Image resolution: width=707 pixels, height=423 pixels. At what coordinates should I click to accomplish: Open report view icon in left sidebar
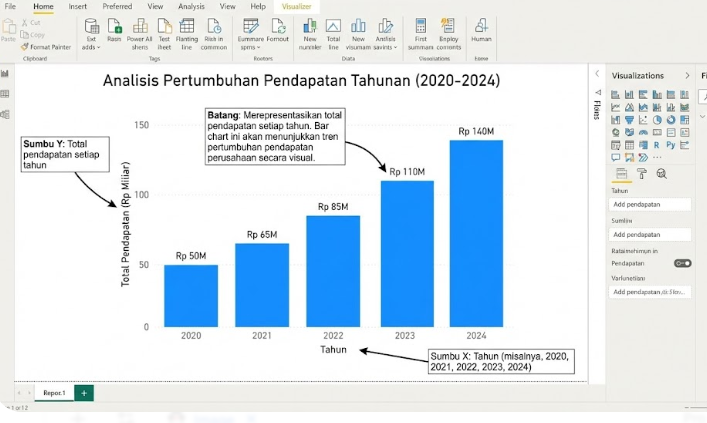click(x=5, y=73)
